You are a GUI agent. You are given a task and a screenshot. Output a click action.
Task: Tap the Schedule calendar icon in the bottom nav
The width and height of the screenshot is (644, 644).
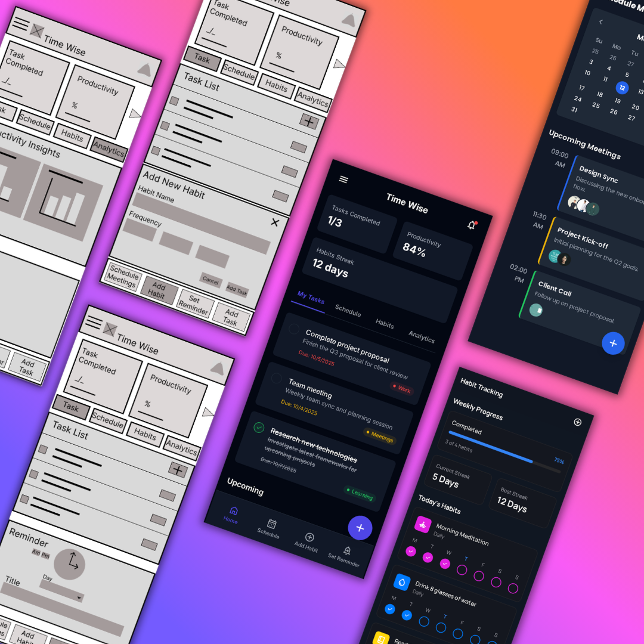(271, 524)
